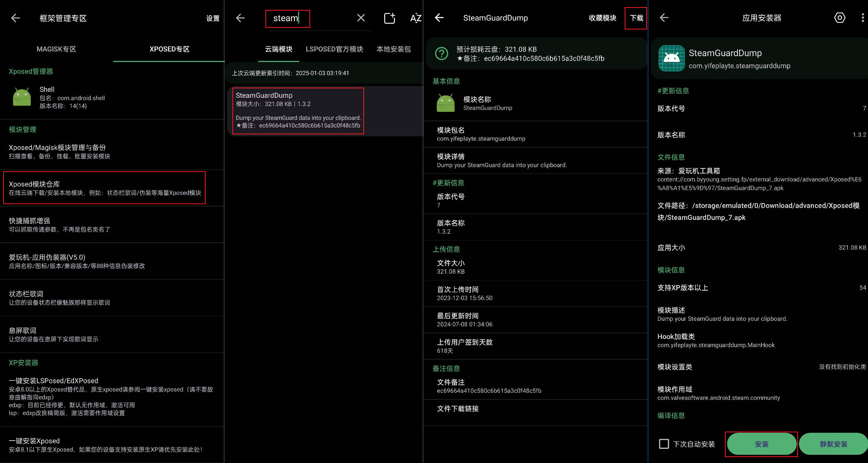Go back from 框架管理专区 screen

(x=15, y=18)
